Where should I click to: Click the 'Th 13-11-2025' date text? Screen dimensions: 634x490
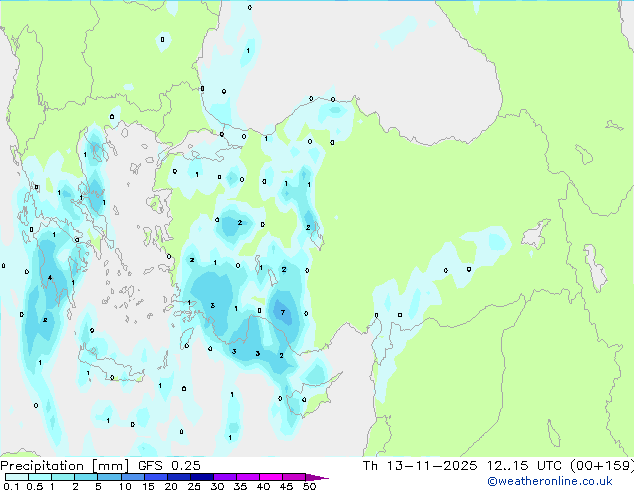coord(420,466)
